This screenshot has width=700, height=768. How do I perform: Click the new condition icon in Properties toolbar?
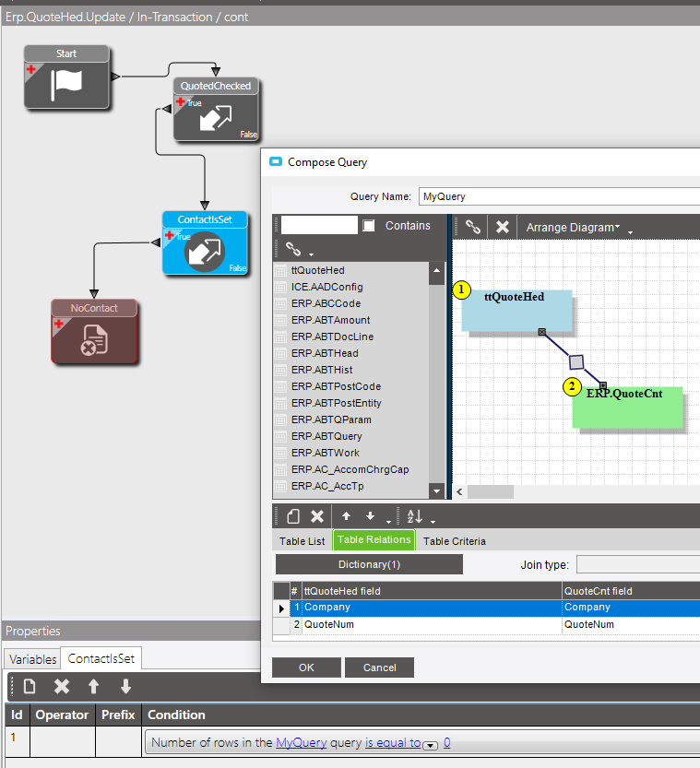coord(30,686)
